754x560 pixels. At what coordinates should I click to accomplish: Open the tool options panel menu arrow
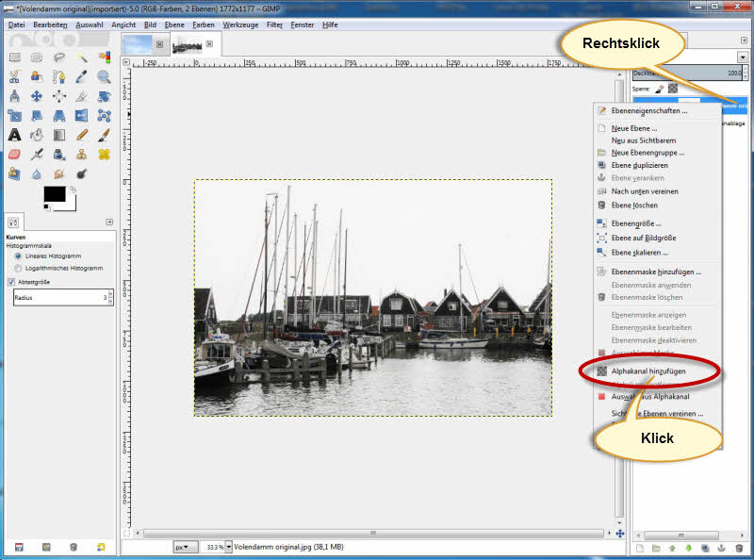[x=109, y=222]
